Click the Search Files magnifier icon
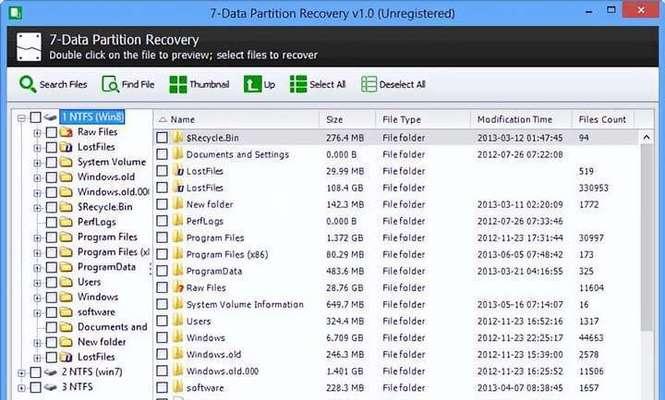Viewport: 665px width, 400px height. tap(28, 84)
